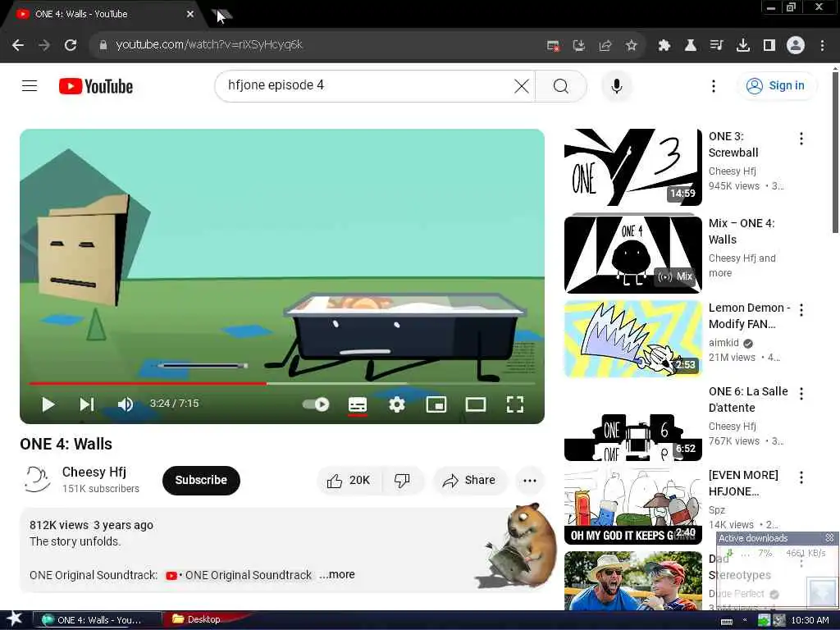The width and height of the screenshot is (840, 630).
Task: Select ONE 4: Walls taskbar item
Action: 97,620
